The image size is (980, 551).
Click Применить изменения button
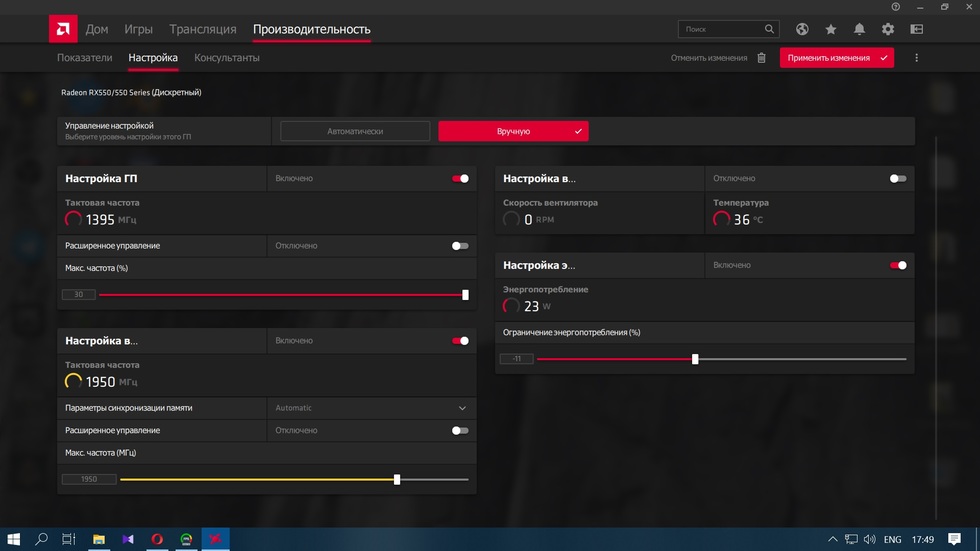836,57
